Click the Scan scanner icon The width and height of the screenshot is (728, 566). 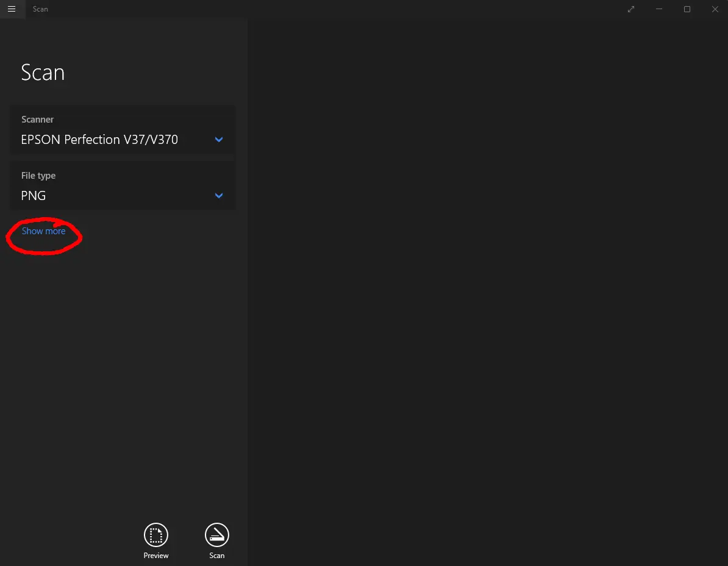(x=217, y=536)
